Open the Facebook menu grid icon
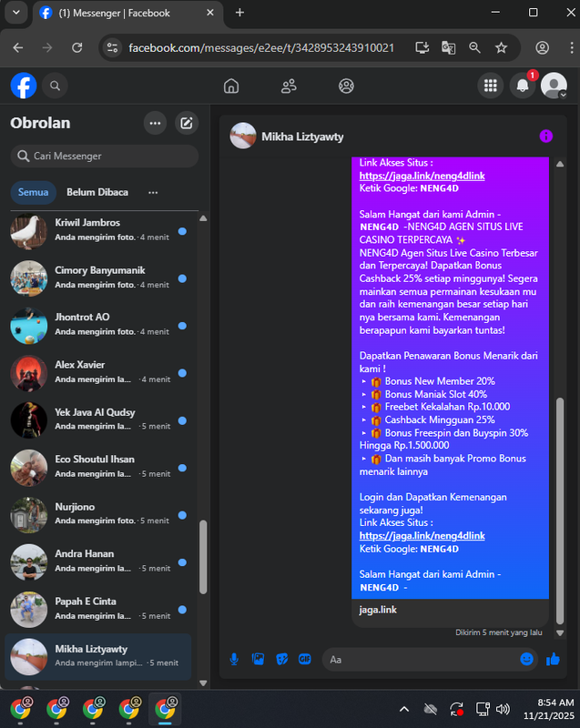This screenshot has width=580, height=728. pos(491,86)
